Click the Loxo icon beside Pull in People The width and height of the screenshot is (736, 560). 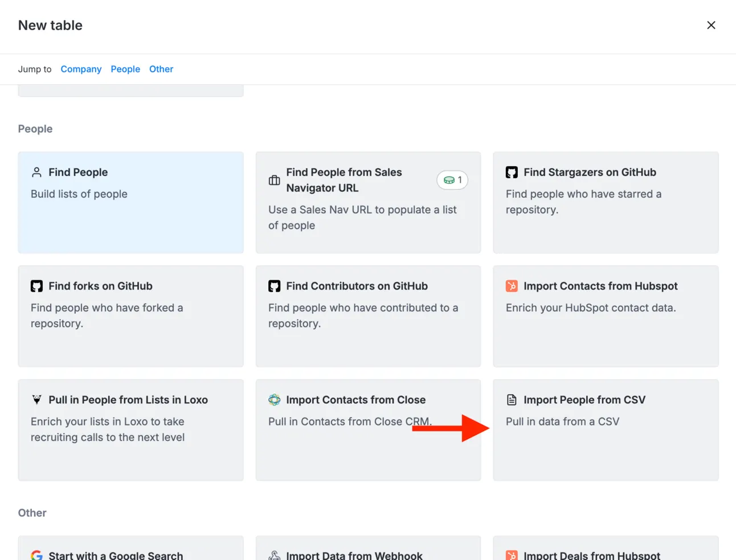[36, 400]
